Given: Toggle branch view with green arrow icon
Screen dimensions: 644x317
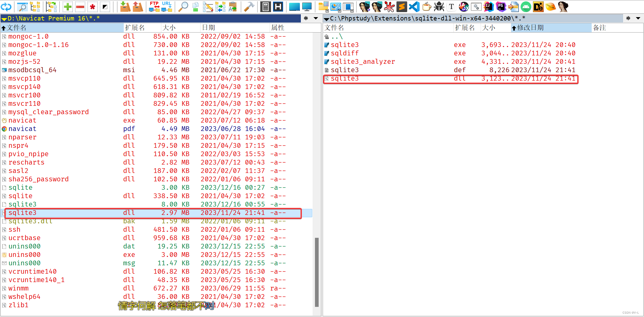Looking at the screenshot, I should point(51,6).
